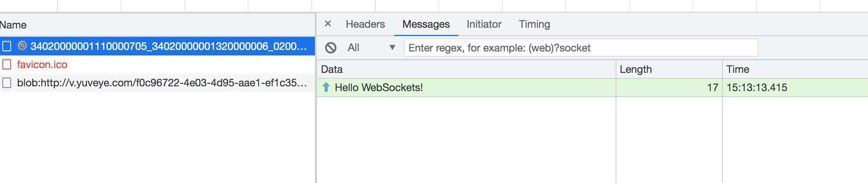Image resolution: width=868 pixels, height=183 pixels.
Task: Select the blob:http://v.yuveye.com request
Action: point(162,83)
